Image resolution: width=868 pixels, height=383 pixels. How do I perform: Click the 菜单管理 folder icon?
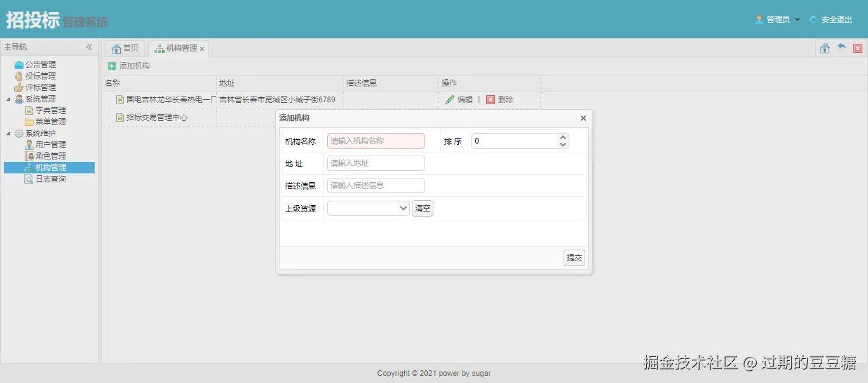pyautogui.click(x=29, y=122)
